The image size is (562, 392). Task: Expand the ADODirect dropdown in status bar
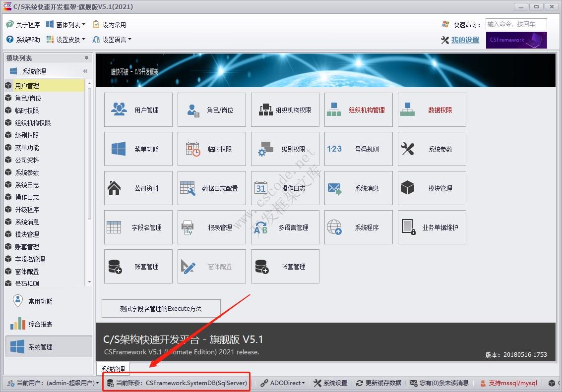(x=283, y=383)
